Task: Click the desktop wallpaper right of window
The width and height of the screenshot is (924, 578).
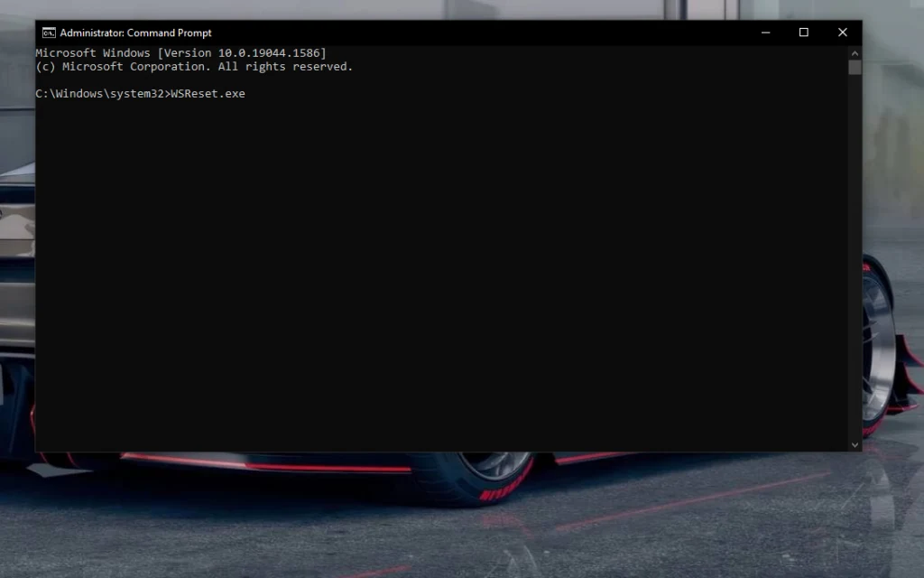Action: [x=893, y=181]
